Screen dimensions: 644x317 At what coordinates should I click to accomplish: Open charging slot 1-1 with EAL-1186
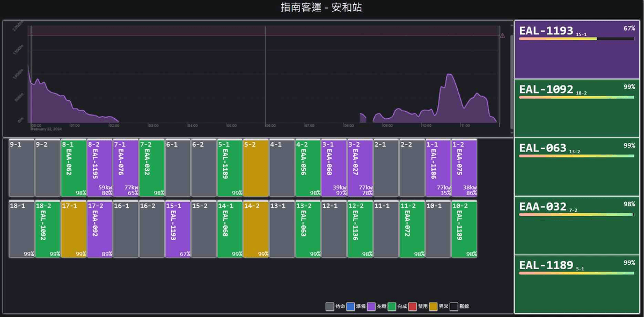(438, 168)
